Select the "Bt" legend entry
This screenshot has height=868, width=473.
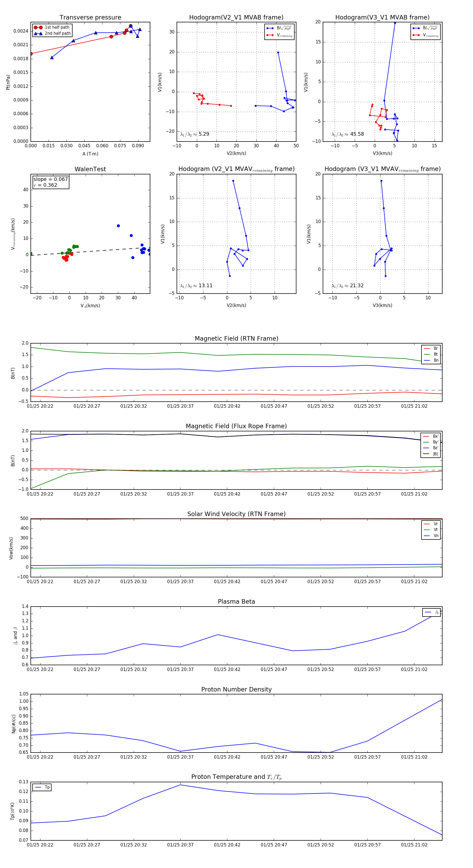coord(431,355)
